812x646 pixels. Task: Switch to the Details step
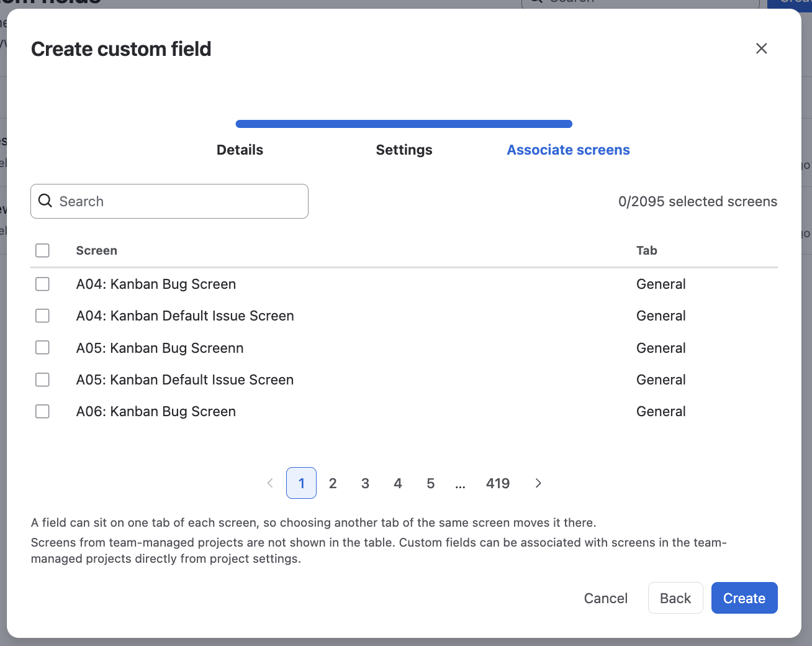[x=240, y=150]
